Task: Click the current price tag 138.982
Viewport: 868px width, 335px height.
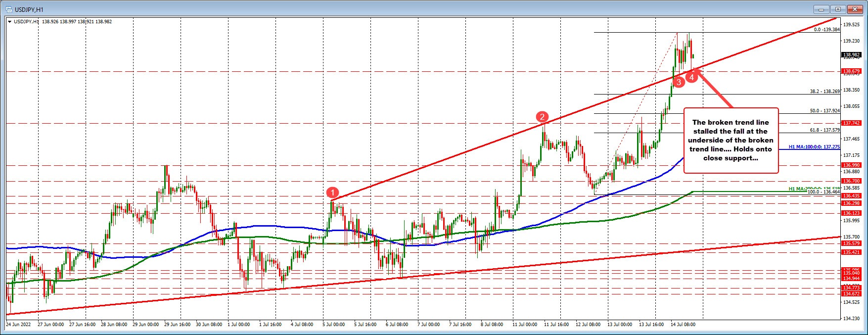Action: (x=851, y=55)
